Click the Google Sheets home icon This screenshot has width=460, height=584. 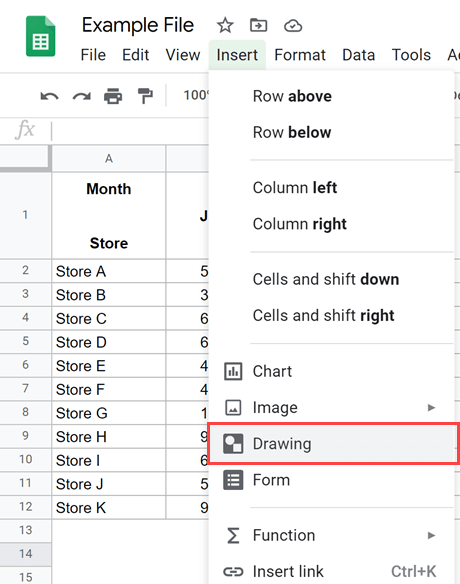coord(41,36)
